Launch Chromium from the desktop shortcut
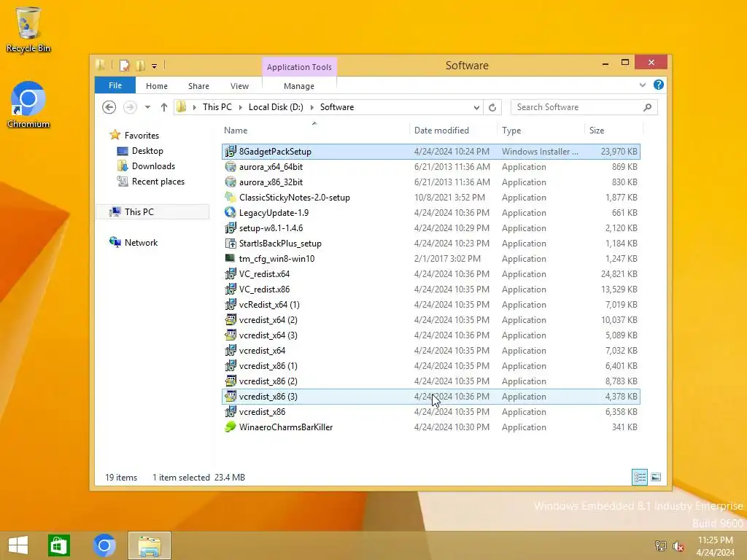 click(28, 105)
